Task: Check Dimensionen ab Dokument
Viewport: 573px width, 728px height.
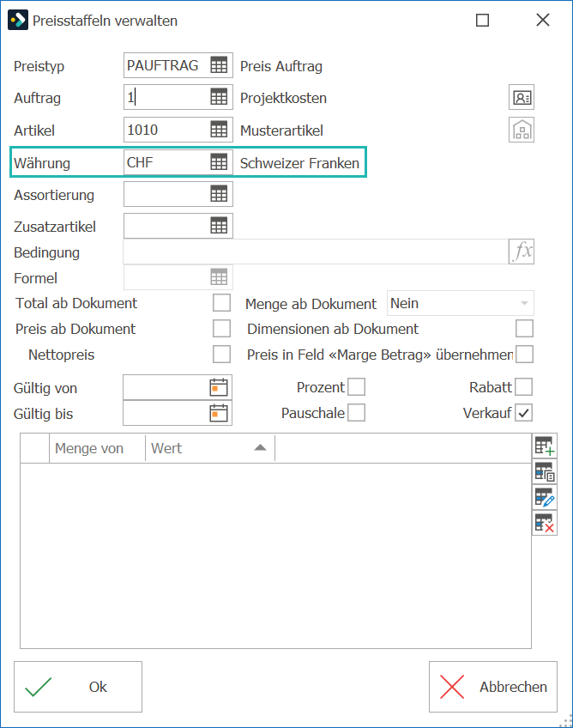Action: pos(524,328)
